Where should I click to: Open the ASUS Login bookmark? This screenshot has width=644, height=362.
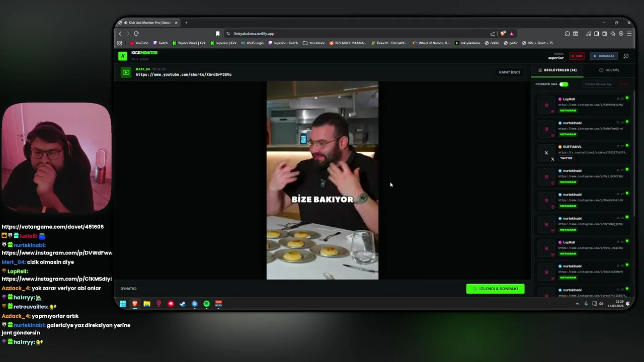253,43
